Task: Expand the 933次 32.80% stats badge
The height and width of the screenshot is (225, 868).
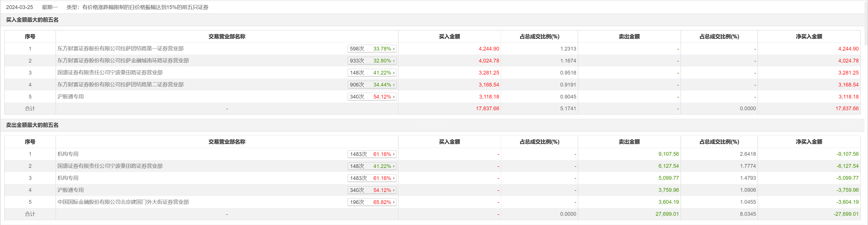Action: pyautogui.click(x=372, y=61)
